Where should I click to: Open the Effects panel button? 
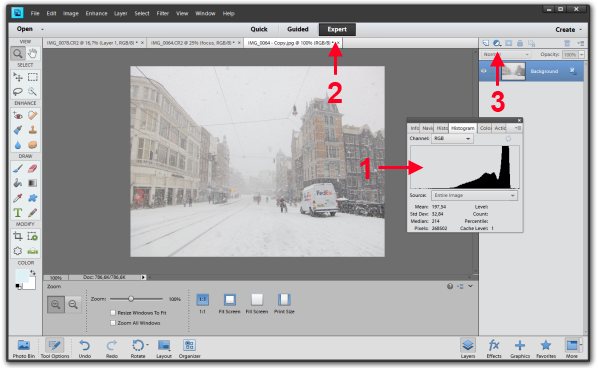tap(494, 349)
